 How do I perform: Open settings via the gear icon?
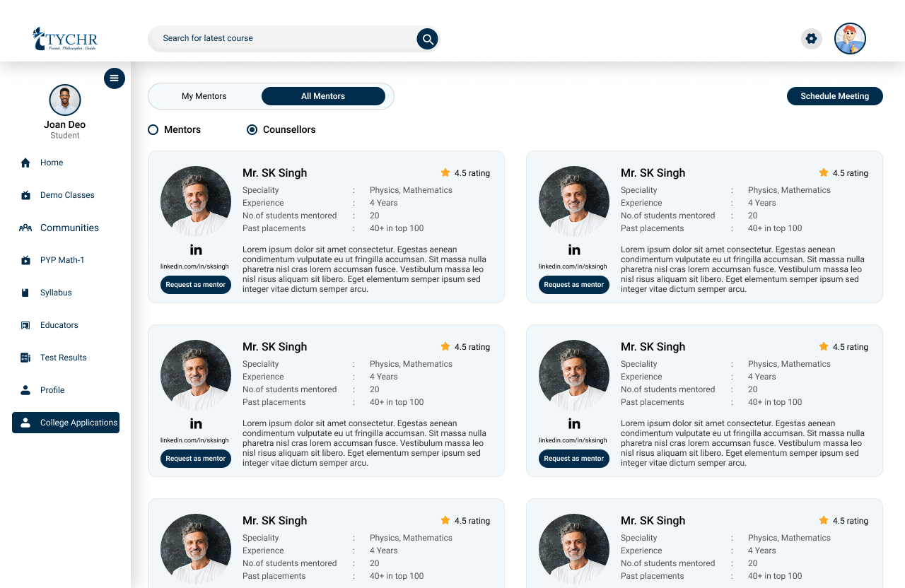[811, 39]
